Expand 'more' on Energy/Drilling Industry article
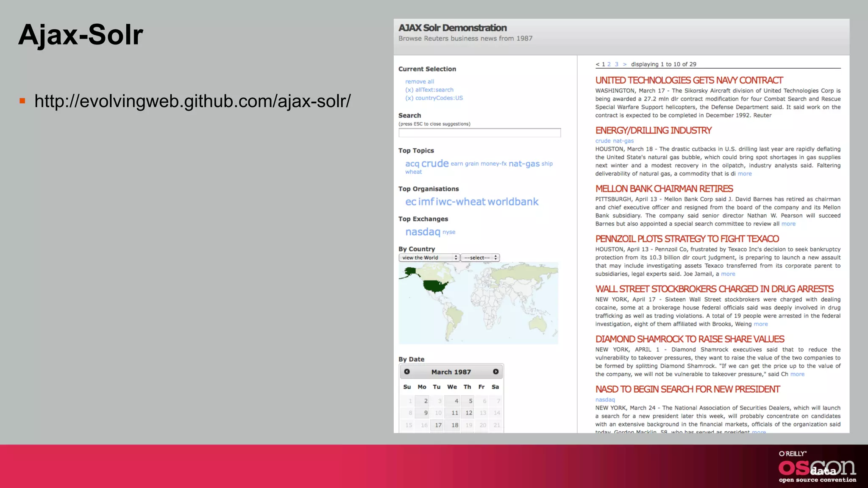 [745, 174]
